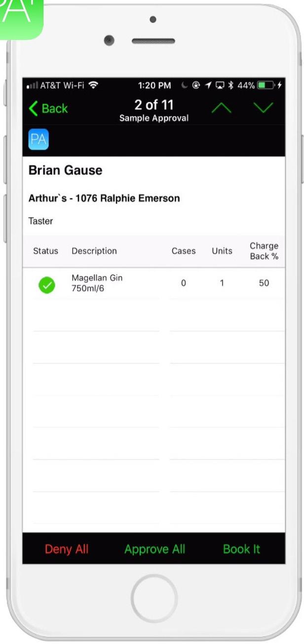Tap the Status column header
Viewport: 304px width, 644px height.
[45, 251]
